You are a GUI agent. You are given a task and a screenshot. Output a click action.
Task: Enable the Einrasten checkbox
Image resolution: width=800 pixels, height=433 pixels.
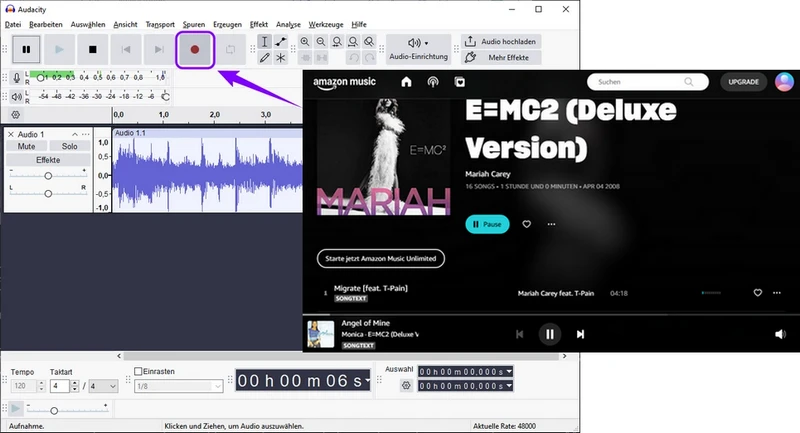138,371
